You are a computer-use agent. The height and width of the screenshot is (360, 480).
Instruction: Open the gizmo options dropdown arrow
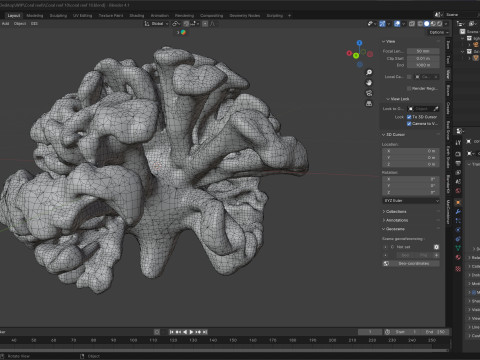point(389,24)
